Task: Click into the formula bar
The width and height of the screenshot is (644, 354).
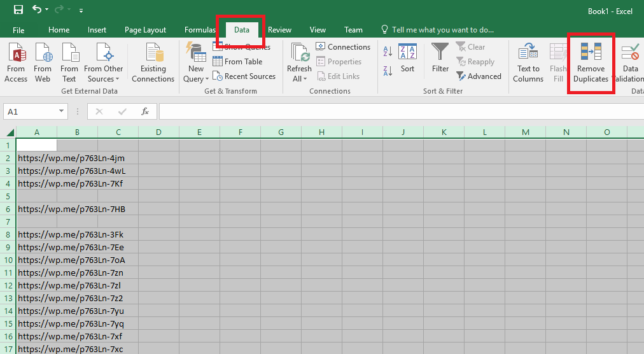Action: click(402, 111)
